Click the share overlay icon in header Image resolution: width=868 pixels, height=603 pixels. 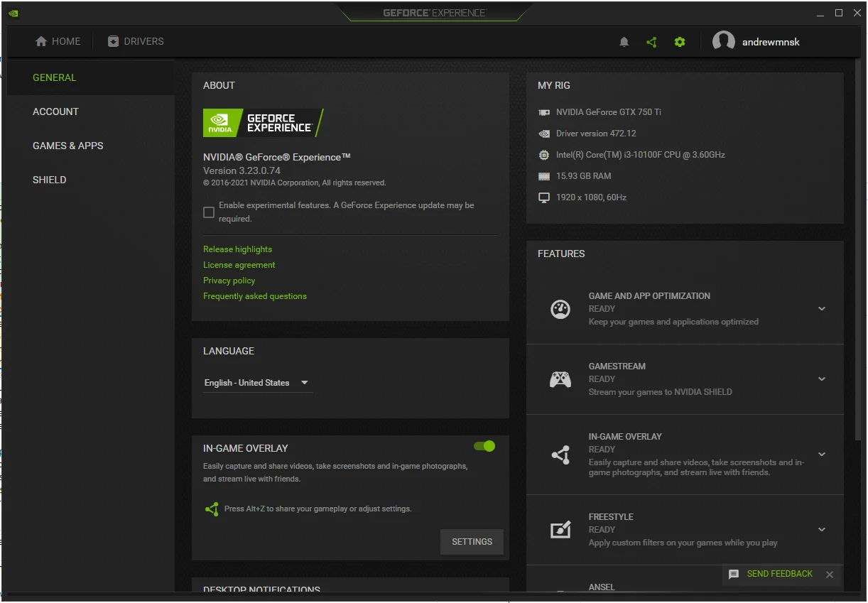point(651,42)
